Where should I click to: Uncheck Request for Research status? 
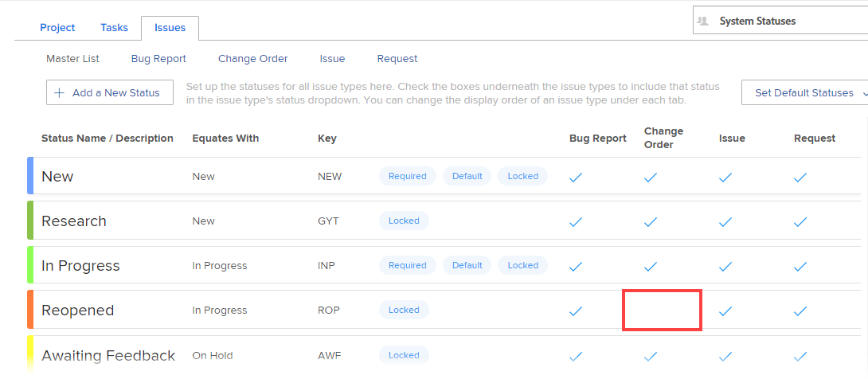[x=800, y=222]
